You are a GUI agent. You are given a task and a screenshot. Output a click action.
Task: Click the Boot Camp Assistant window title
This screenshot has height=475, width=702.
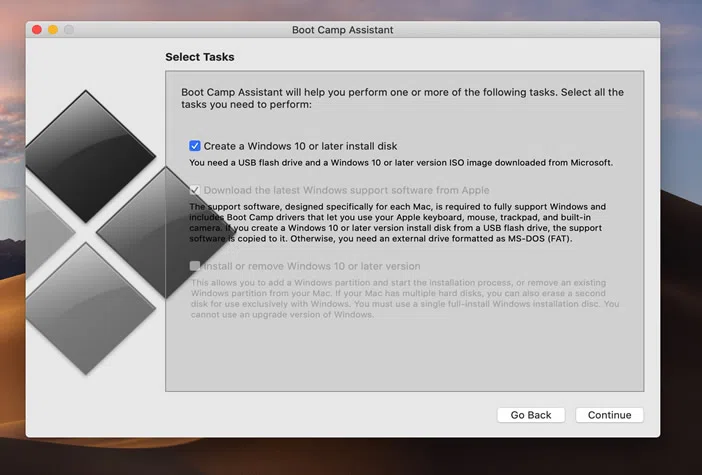(342, 30)
